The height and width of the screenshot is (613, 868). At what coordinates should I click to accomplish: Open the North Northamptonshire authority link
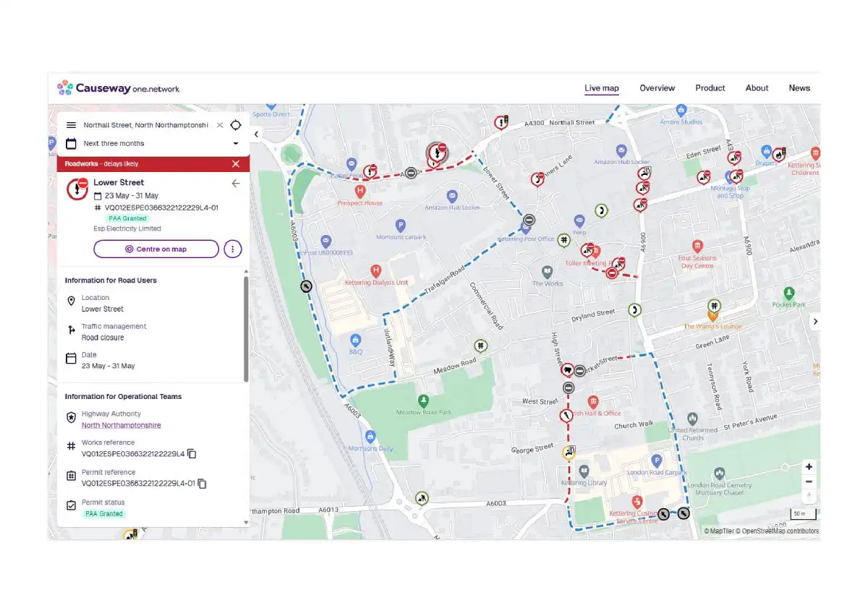[x=122, y=425]
